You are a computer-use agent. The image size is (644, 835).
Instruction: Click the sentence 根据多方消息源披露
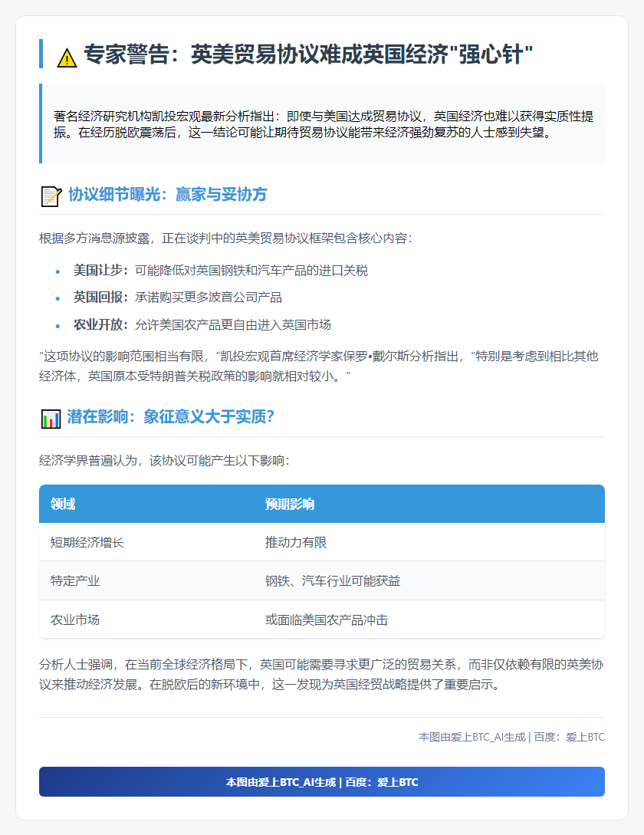click(x=226, y=238)
